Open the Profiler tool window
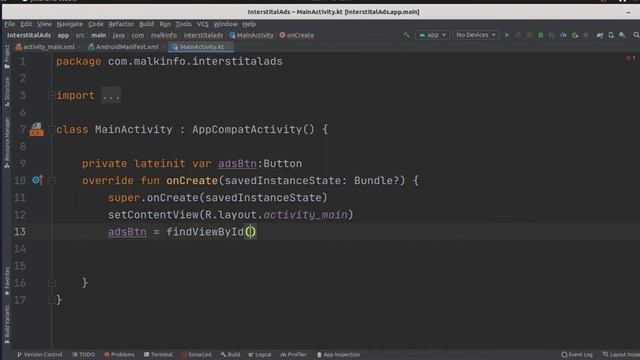Image resolution: width=640 pixels, height=360 pixels. tap(293, 355)
